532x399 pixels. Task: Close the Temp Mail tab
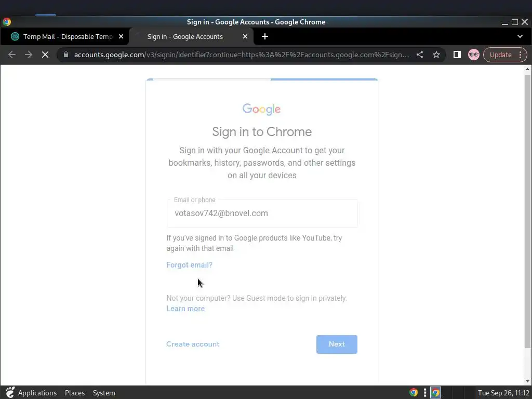click(121, 36)
